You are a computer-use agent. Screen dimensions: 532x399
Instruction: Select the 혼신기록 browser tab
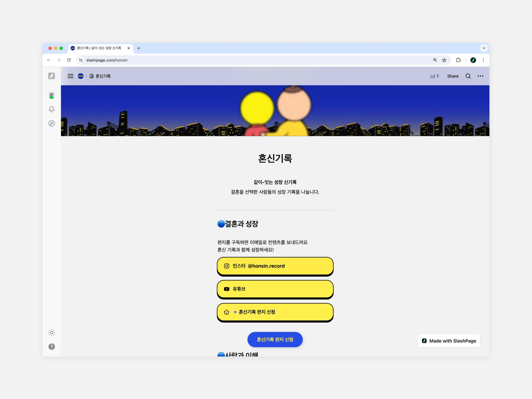pyautogui.click(x=100, y=48)
